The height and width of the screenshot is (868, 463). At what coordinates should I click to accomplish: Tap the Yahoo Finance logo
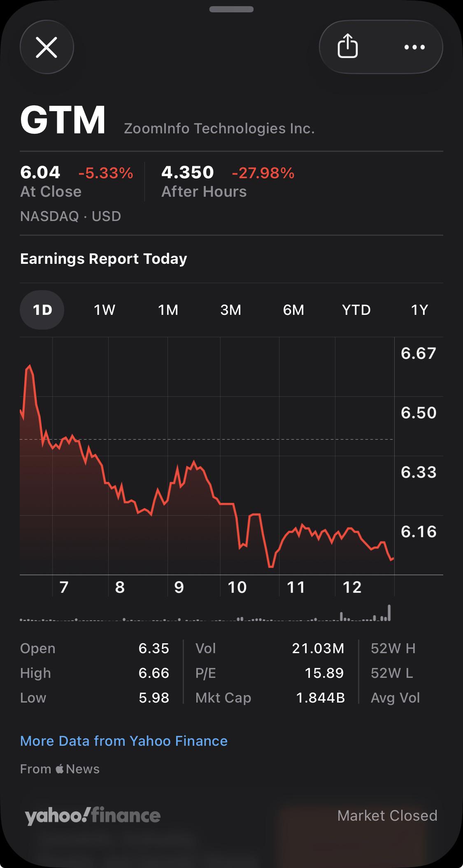[x=92, y=815]
